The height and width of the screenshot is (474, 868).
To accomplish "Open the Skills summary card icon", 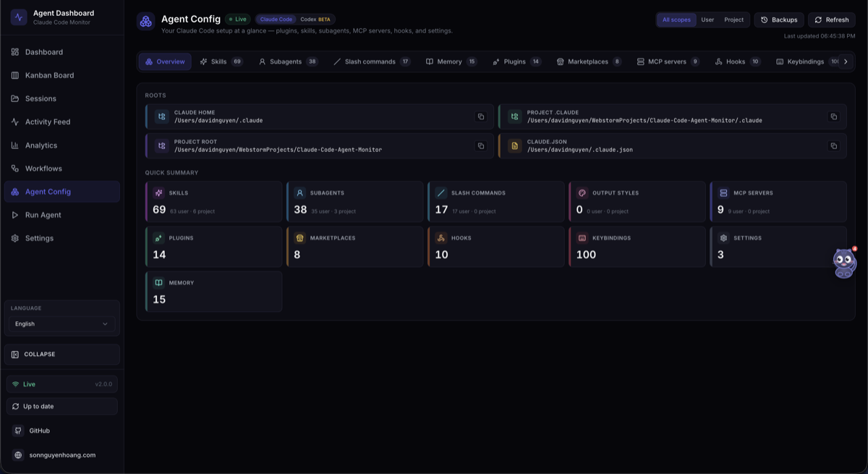I will point(158,193).
